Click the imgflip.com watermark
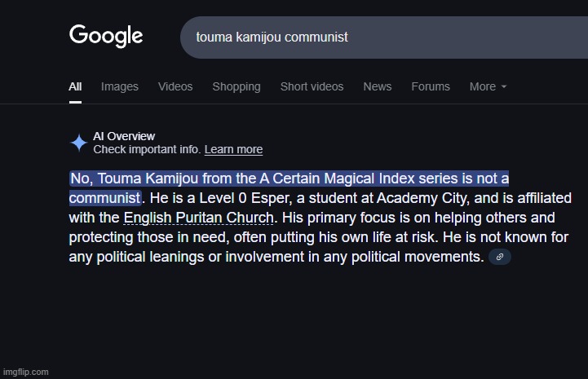588x379 pixels. (x=25, y=372)
